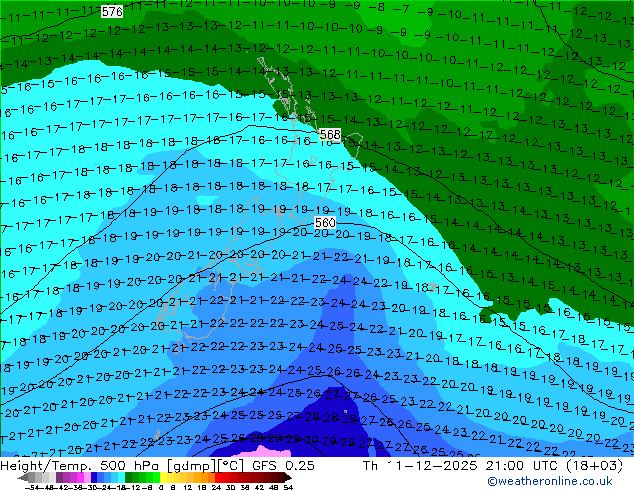Image resolution: width=634 pixels, height=490 pixels.
Task: Pick the yellow legend swatch above 0
Action: click(x=163, y=478)
